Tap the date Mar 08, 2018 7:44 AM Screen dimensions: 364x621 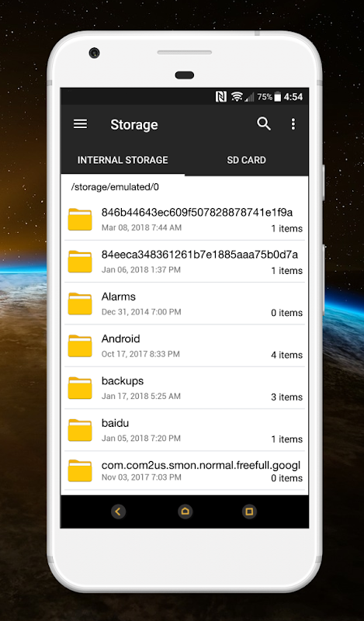coord(141,227)
